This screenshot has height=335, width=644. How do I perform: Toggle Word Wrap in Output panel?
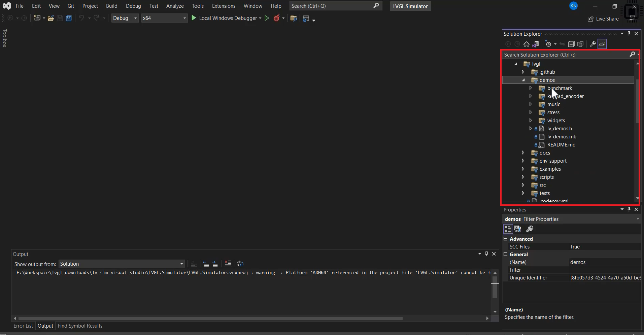click(240, 264)
